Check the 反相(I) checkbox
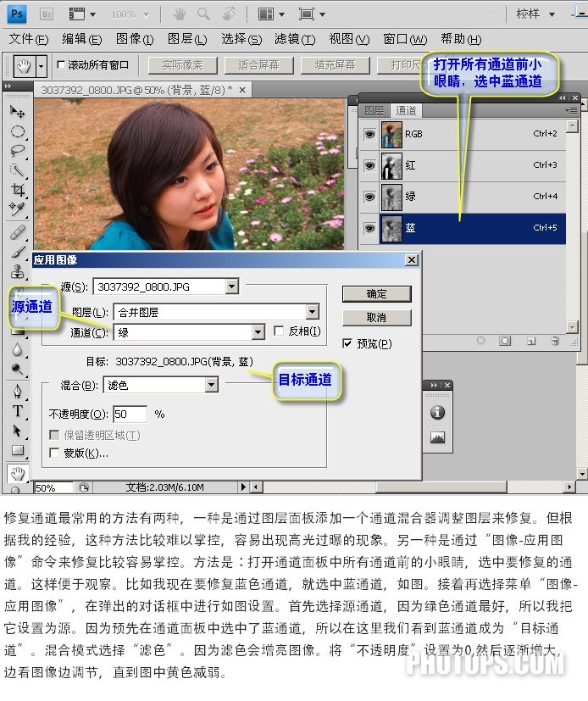Image resolution: width=588 pixels, height=701 pixels. [x=279, y=331]
